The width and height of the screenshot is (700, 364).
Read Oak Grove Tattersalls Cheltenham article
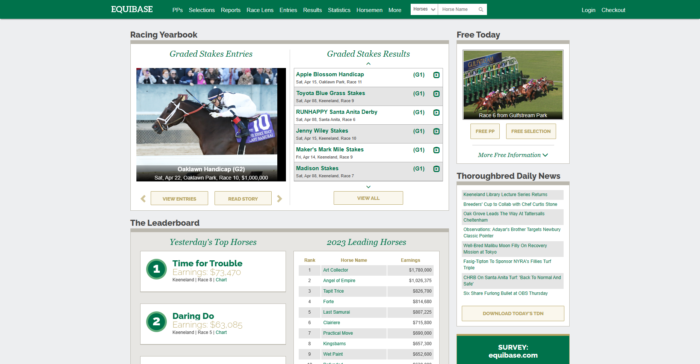504,217
